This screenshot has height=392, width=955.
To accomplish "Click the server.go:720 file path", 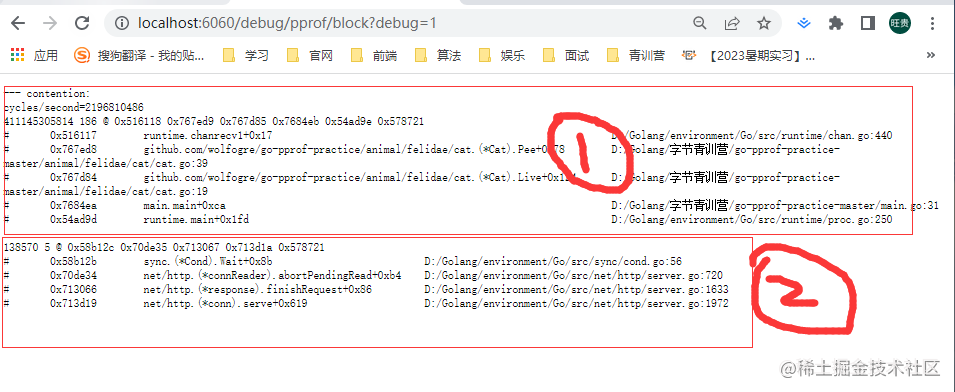I will coord(574,276).
